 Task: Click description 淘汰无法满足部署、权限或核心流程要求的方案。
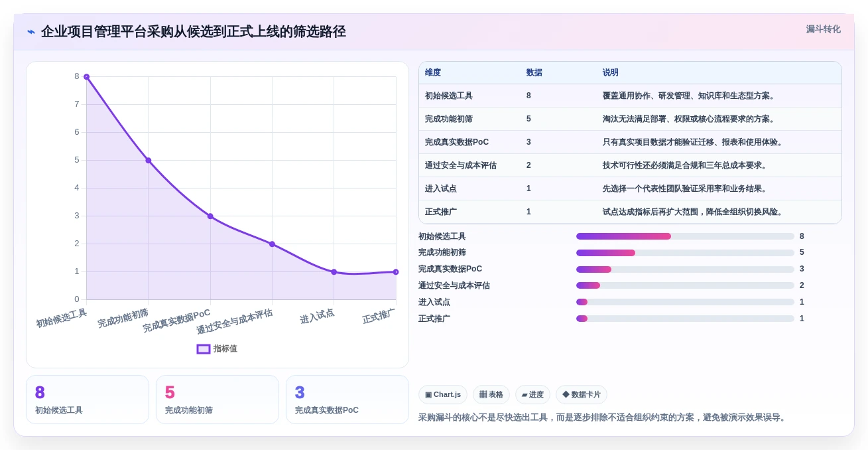pyautogui.click(x=690, y=119)
